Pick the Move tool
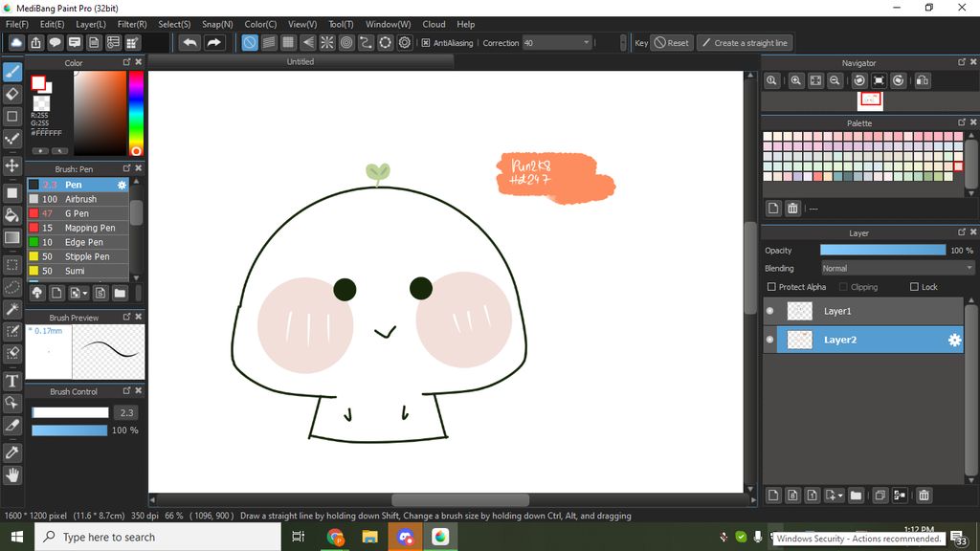This screenshot has width=980, height=551. pos(12,165)
